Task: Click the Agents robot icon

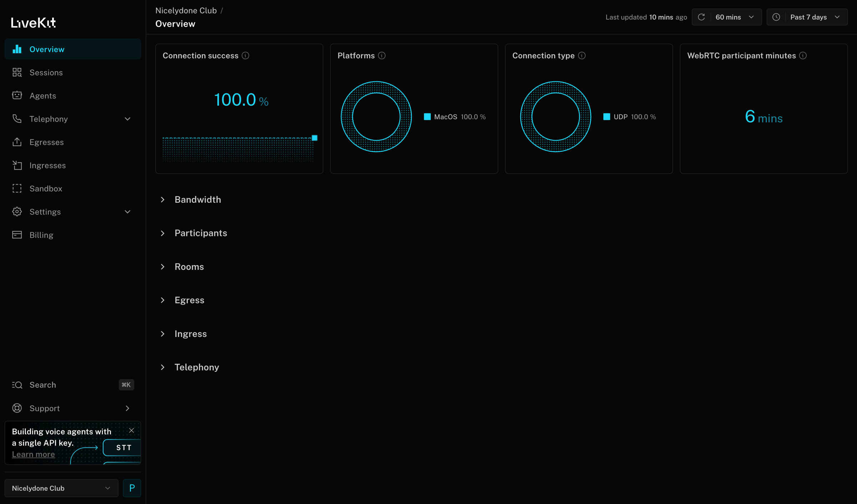Action: pos(17,96)
